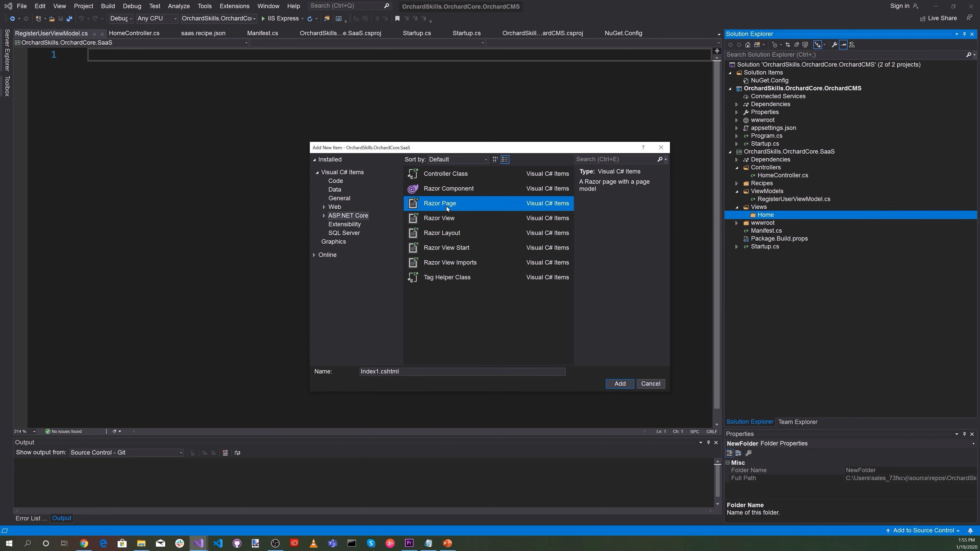Open Show output from Source Control dropdown
Viewport: 980px width, 551px height.
pos(126,453)
